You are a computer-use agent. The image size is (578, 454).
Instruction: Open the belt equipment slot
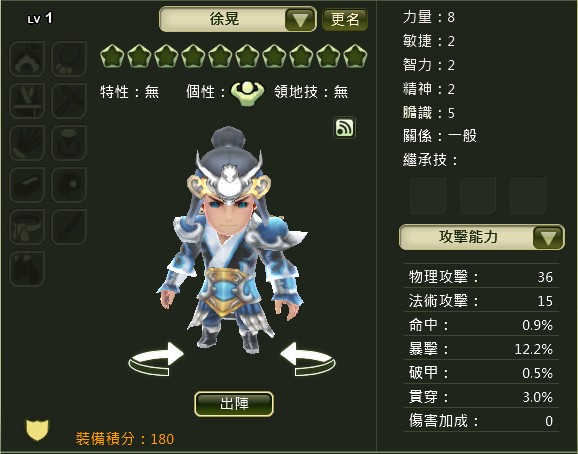[27, 227]
